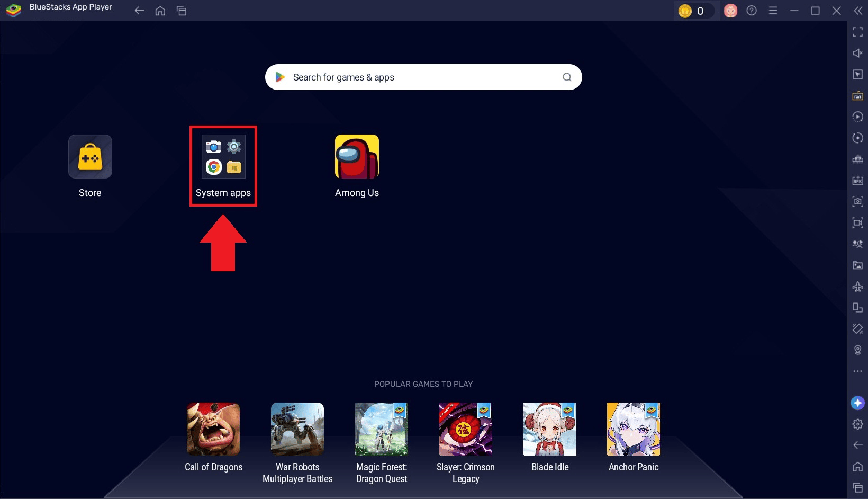Open BlueStacks settings gear
Image resolution: width=868 pixels, height=499 pixels.
[858, 424]
